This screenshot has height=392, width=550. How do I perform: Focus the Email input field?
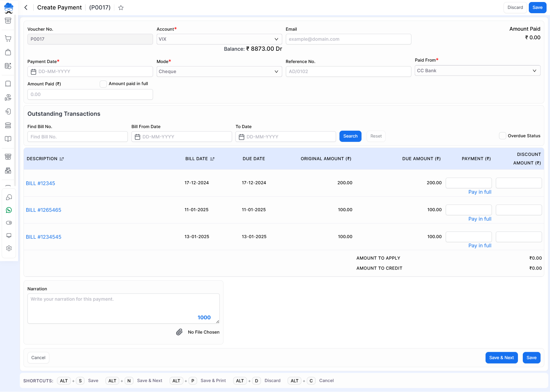click(x=348, y=39)
